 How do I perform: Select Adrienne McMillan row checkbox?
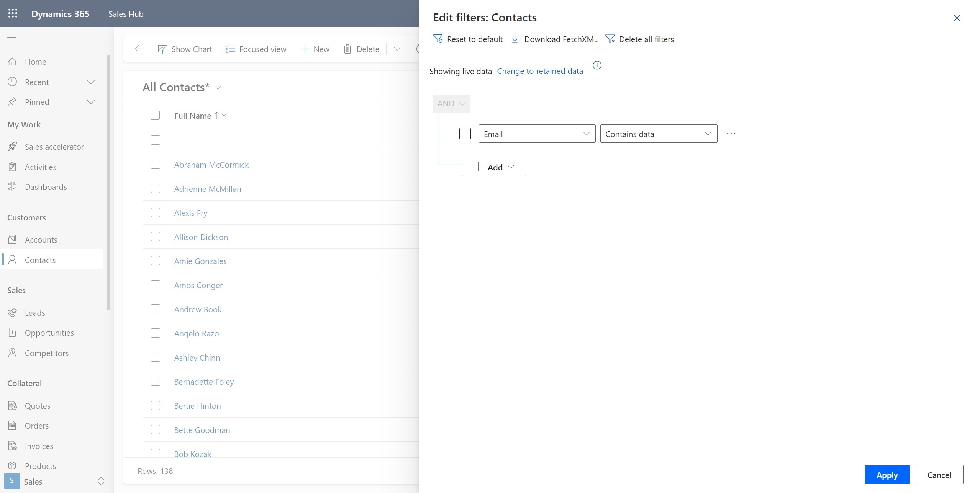coord(155,188)
